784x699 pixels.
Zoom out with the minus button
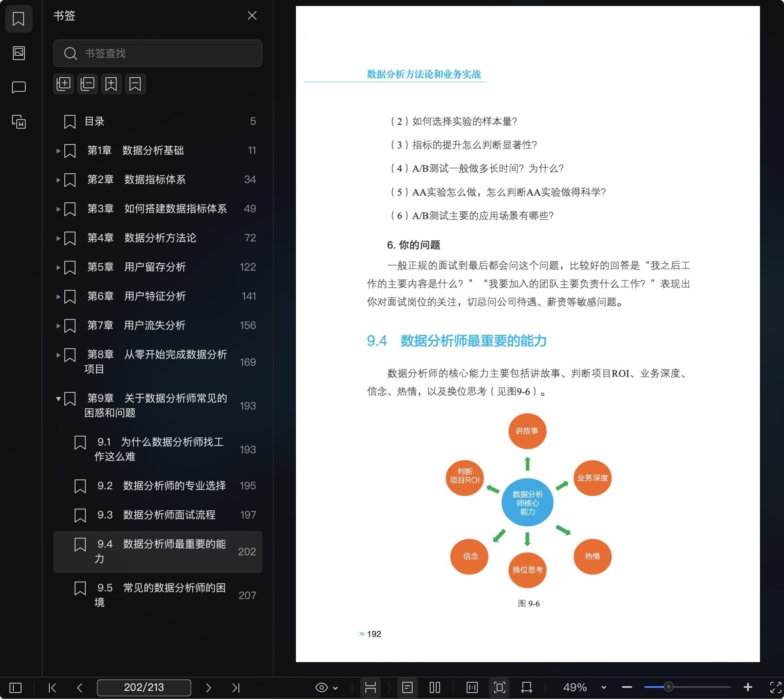[627, 687]
